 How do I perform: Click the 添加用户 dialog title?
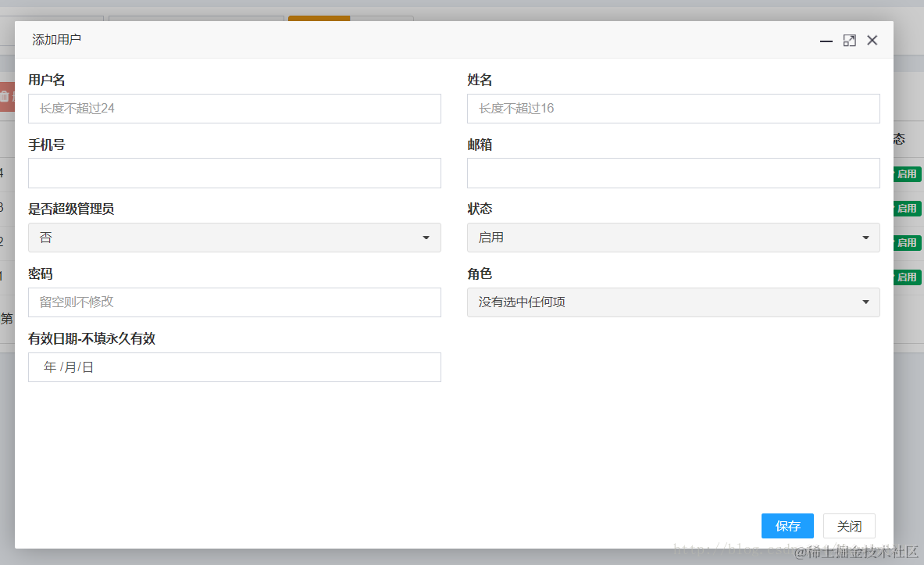(56, 40)
